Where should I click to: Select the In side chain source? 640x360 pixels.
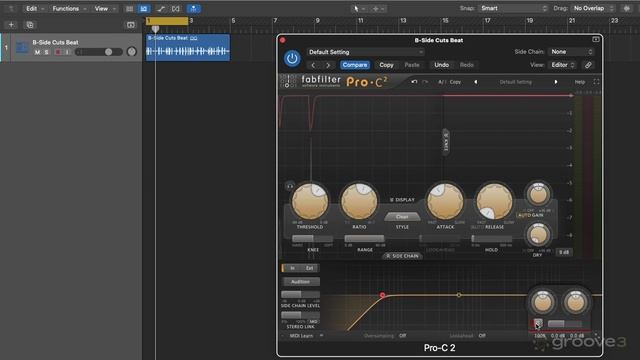pyautogui.click(x=292, y=268)
